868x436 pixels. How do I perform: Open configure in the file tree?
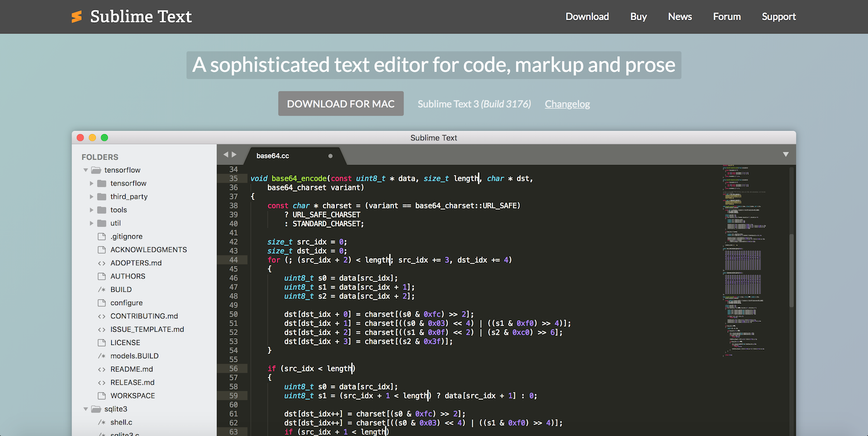pos(126,303)
